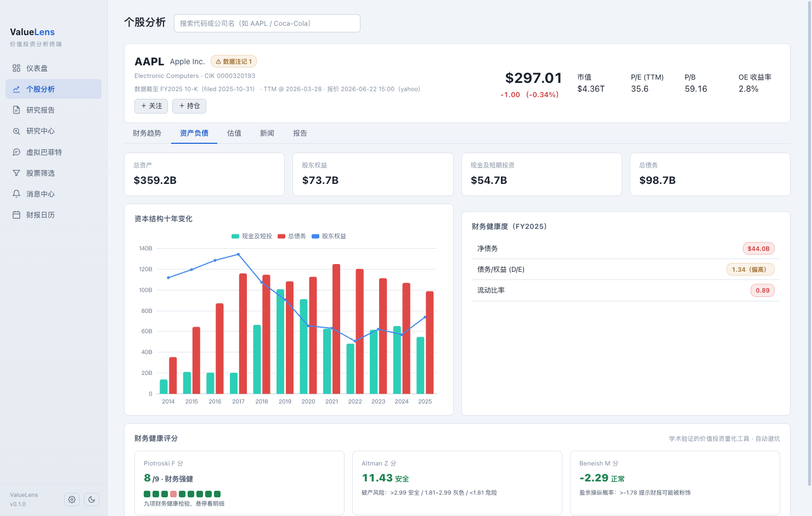The image size is (812, 516).
Task: Click the 市值 value $4.36T
Action: (591, 89)
